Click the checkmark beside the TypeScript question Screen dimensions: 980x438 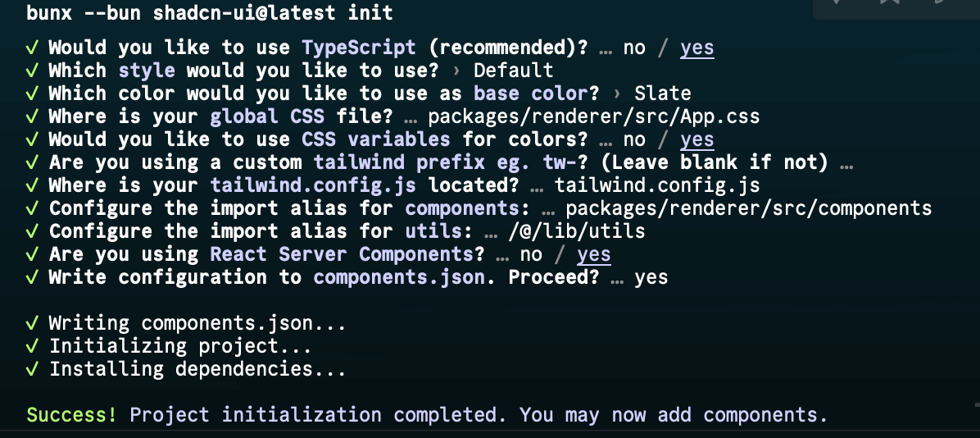(33, 48)
